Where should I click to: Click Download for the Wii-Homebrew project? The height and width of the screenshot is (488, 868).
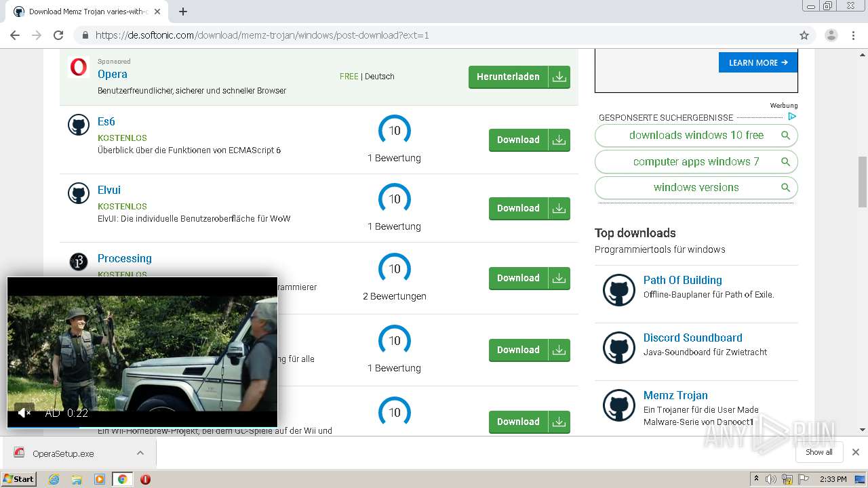(x=530, y=422)
